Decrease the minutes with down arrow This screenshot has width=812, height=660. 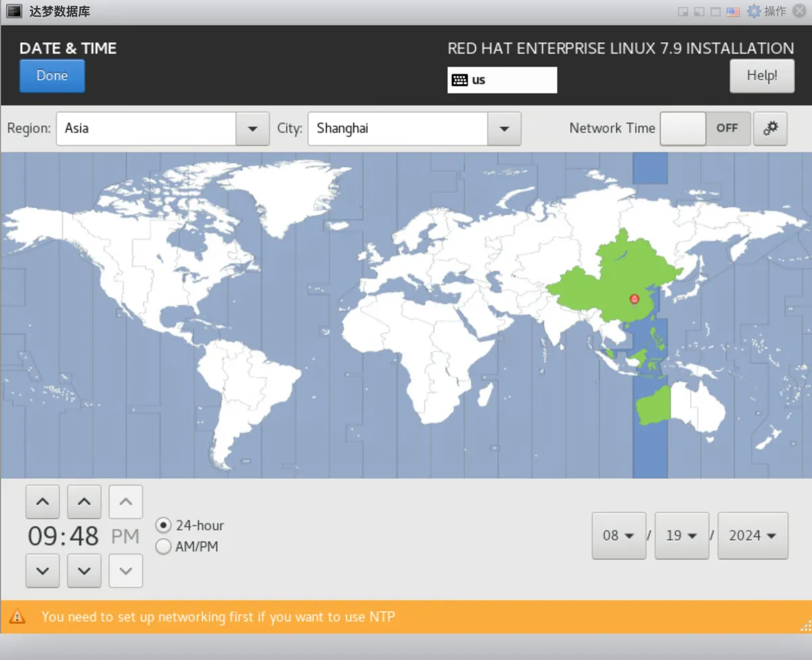pos(84,571)
